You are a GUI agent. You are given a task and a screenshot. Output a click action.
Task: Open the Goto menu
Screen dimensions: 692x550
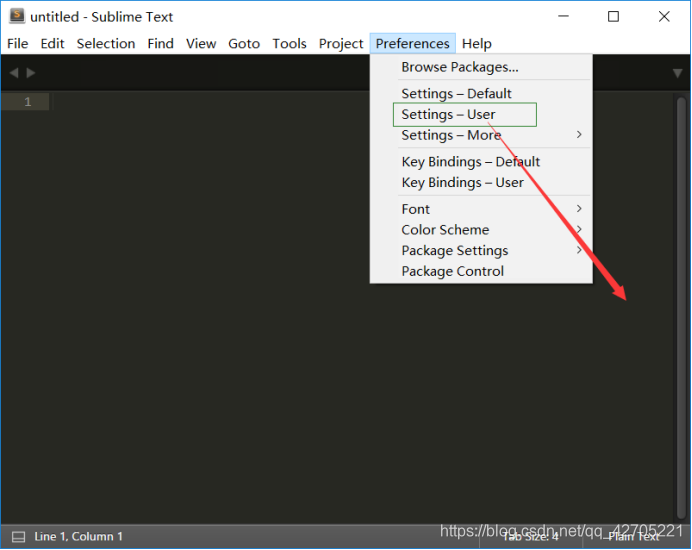tap(244, 44)
